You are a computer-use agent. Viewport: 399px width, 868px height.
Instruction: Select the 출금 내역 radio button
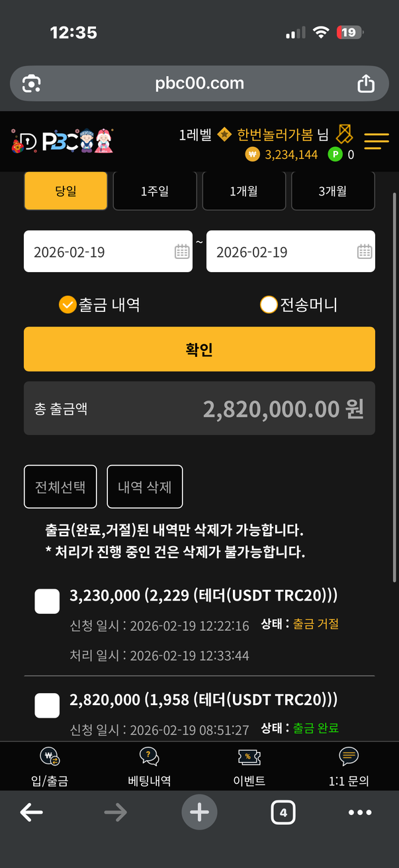67,305
